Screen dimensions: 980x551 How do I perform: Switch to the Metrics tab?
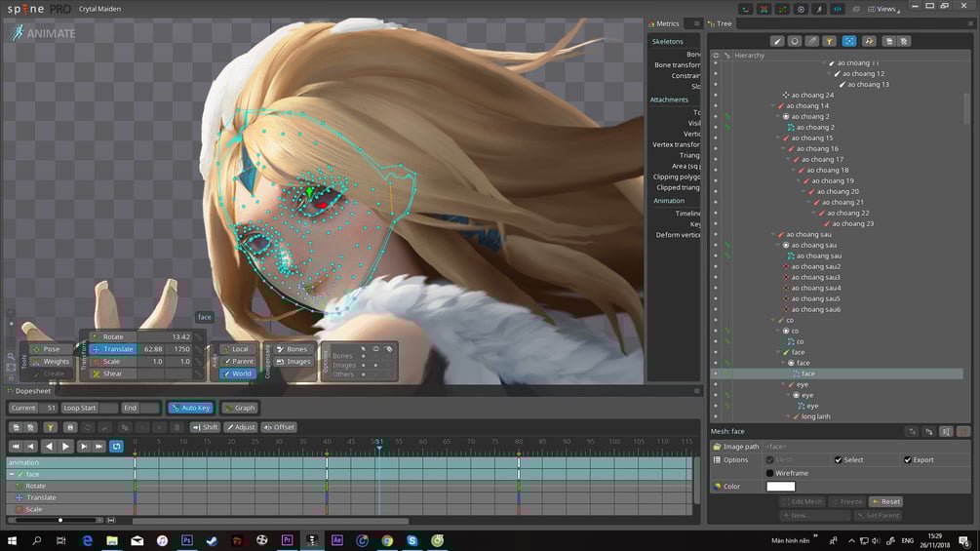pyautogui.click(x=664, y=23)
